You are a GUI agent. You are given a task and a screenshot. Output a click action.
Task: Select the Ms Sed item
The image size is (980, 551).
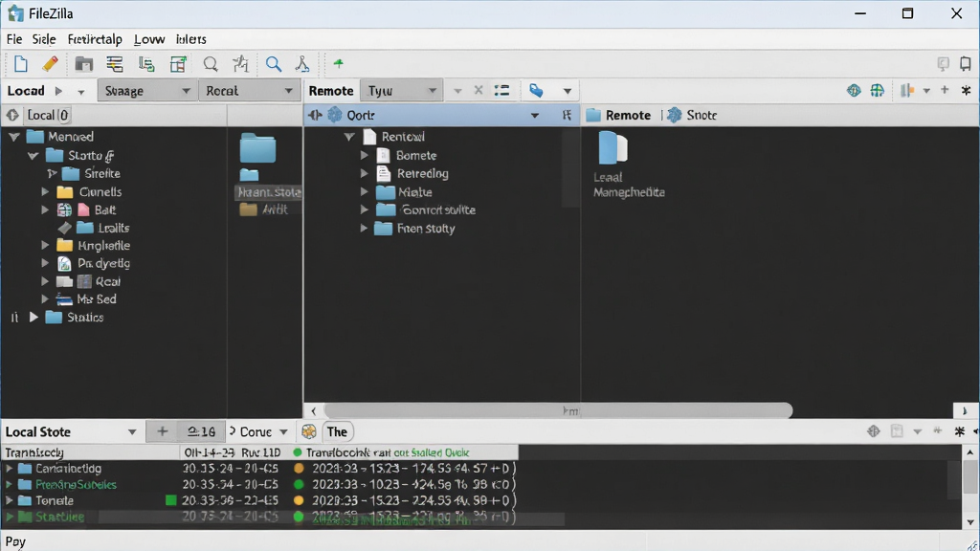97,299
